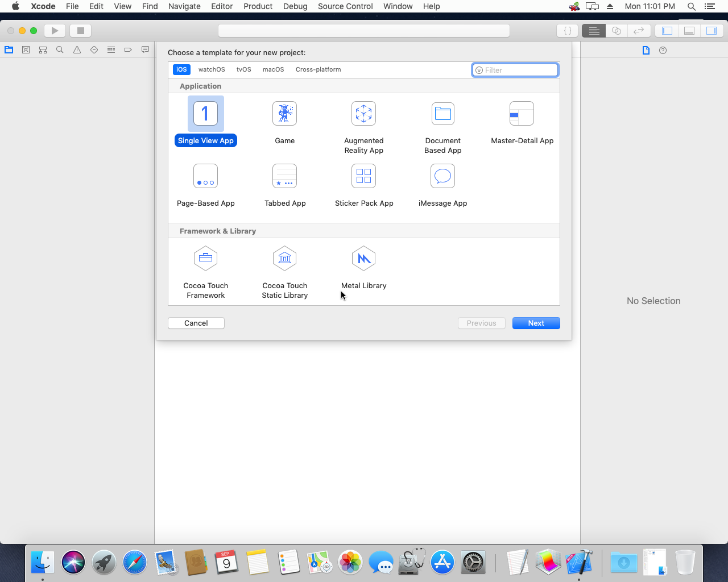The image size is (728, 582).
Task: Select the Tabbed App template
Action: 285,185
